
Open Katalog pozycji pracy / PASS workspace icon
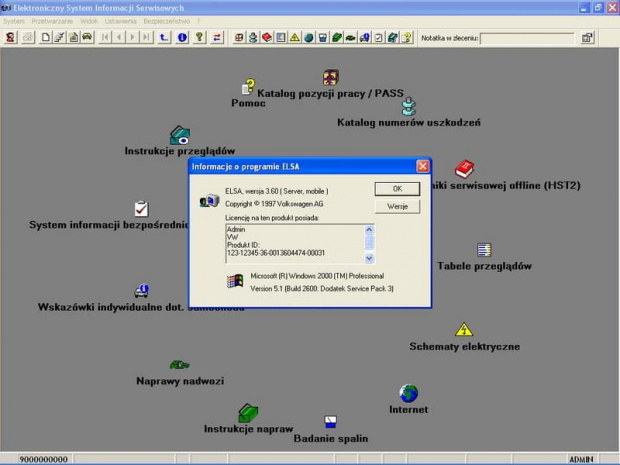[x=331, y=77]
